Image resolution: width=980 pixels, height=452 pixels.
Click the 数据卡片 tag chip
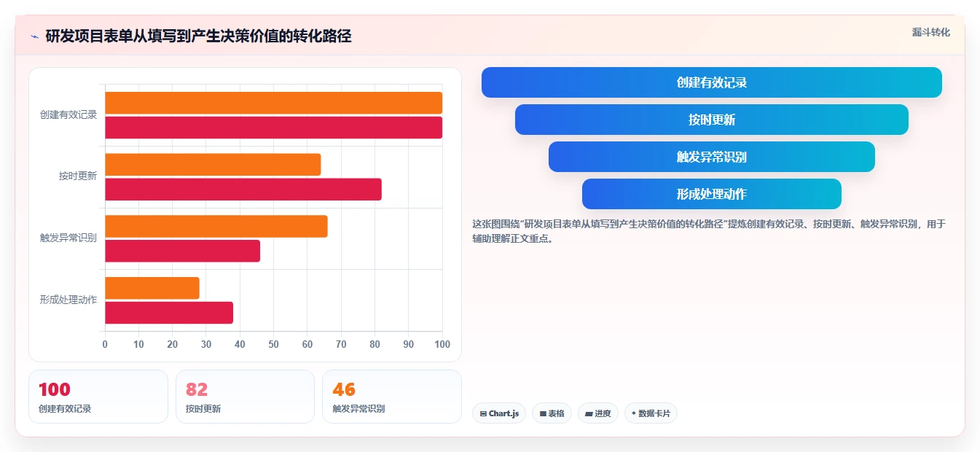tap(651, 413)
